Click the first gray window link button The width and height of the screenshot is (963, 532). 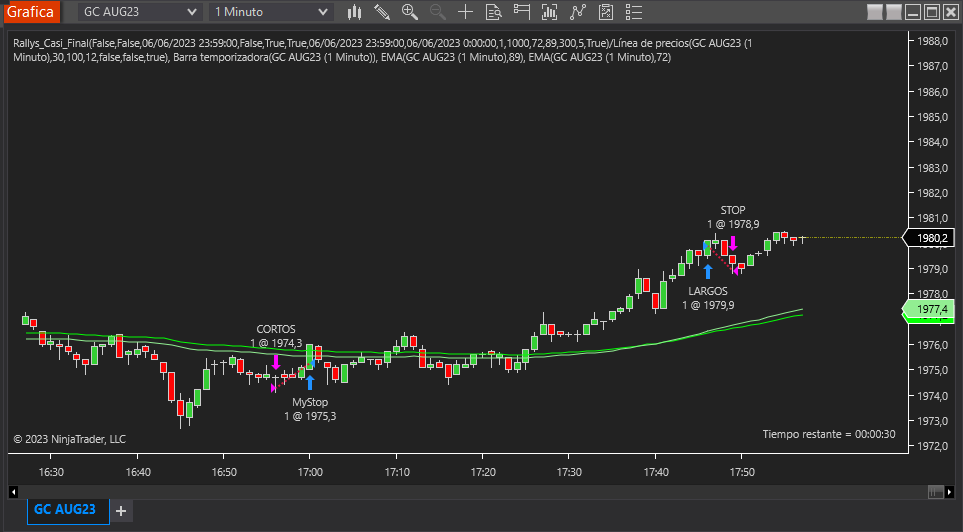pyautogui.click(x=875, y=12)
